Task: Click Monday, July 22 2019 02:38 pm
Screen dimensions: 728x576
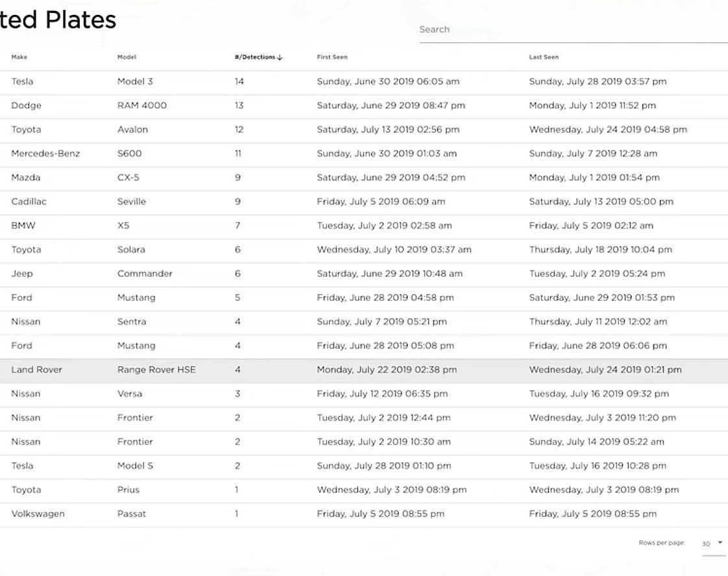Action: 387,370
